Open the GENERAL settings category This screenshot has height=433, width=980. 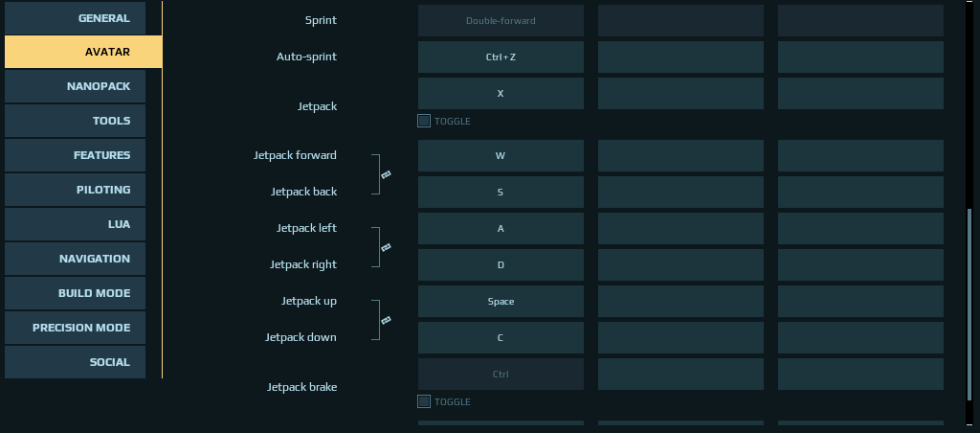click(x=75, y=18)
